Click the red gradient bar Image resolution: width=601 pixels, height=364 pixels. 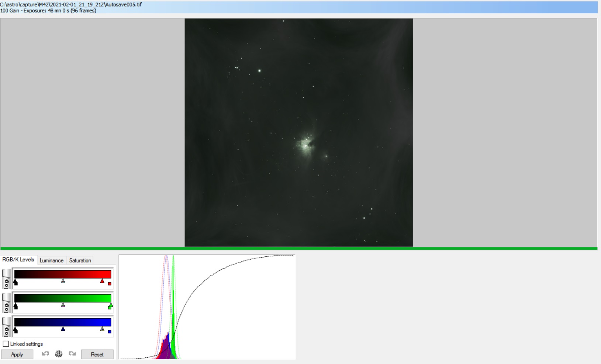63,274
